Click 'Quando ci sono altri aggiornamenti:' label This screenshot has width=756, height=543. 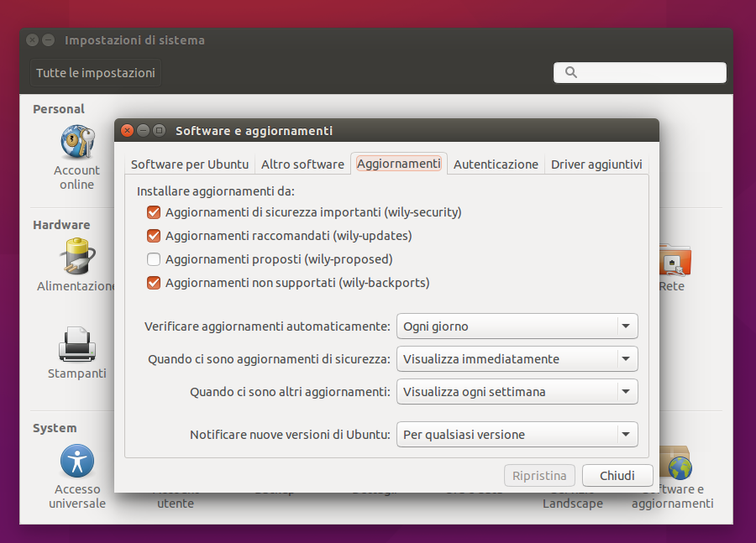(290, 392)
